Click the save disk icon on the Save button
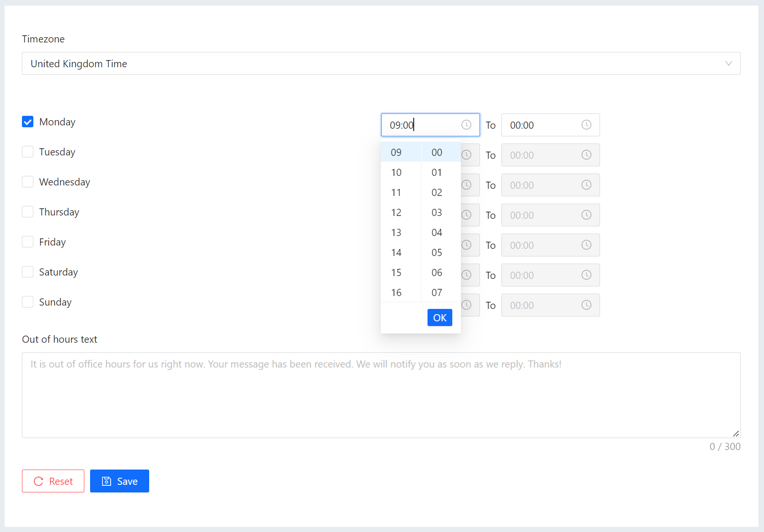This screenshot has height=532, width=764. click(x=106, y=481)
